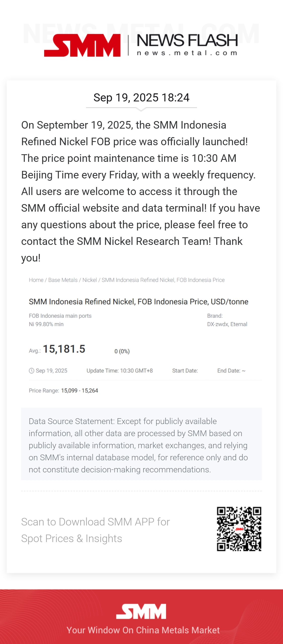Image resolution: width=283 pixels, height=644 pixels.
Task: Open the Base Metals breadcrumb link
Action: click(x=63, y=280)
